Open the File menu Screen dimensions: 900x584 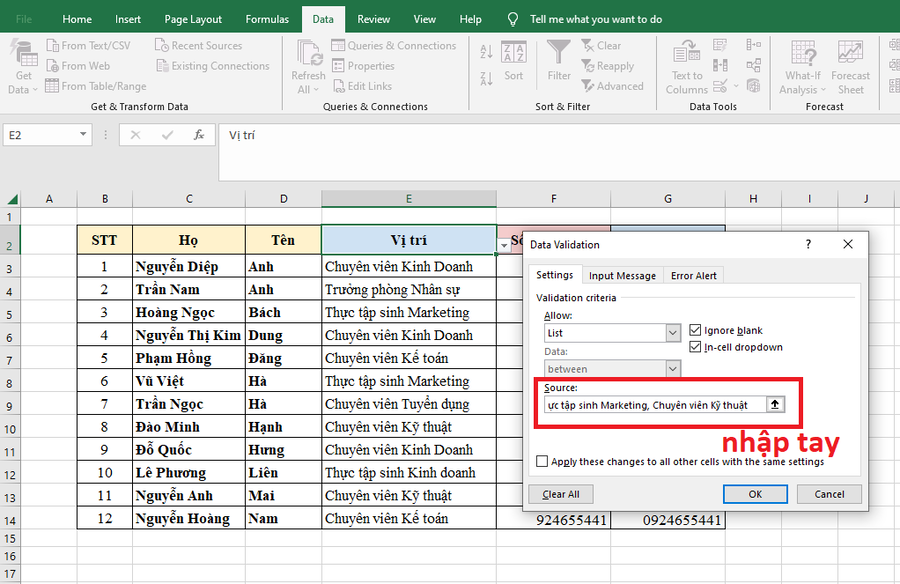[x=24, y=20]
